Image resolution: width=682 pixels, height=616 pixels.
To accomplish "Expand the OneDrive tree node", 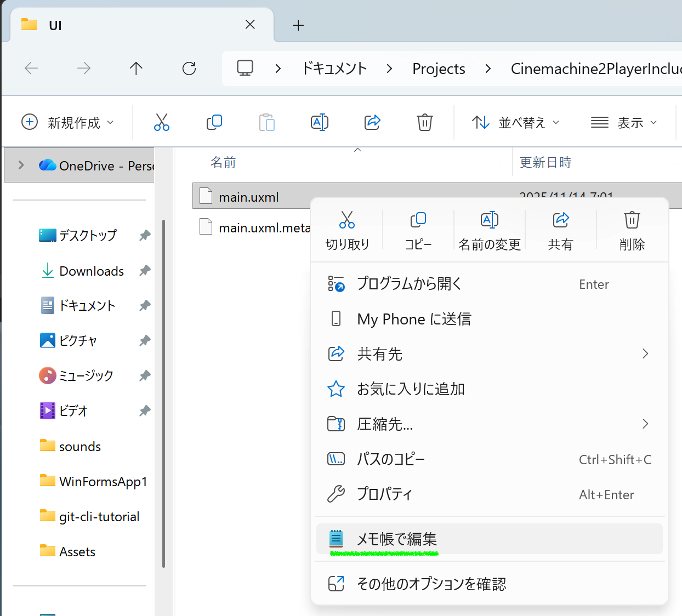I will (21, 165).
